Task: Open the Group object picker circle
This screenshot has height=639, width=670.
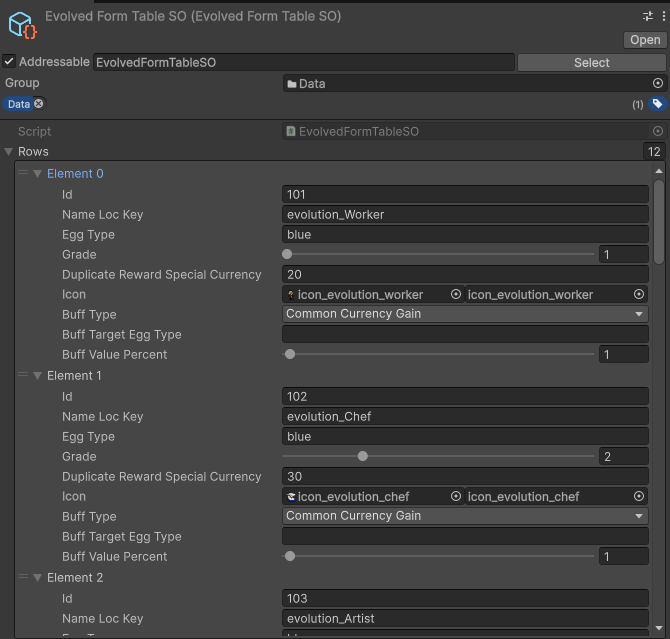Action: click(x=658, y=83)
